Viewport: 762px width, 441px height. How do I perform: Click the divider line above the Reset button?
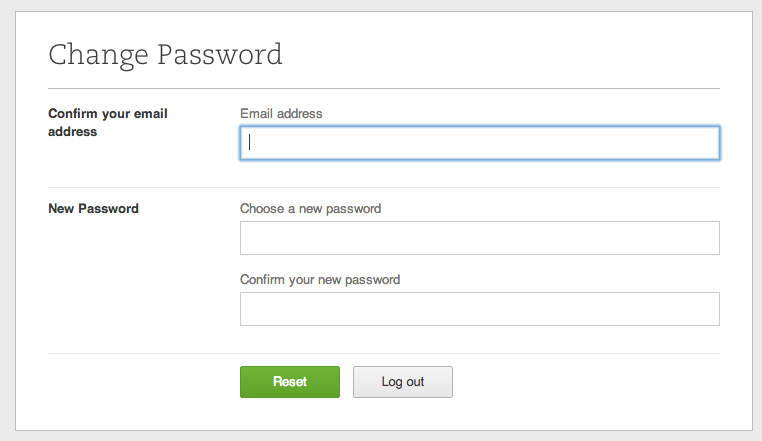(384, 353)
